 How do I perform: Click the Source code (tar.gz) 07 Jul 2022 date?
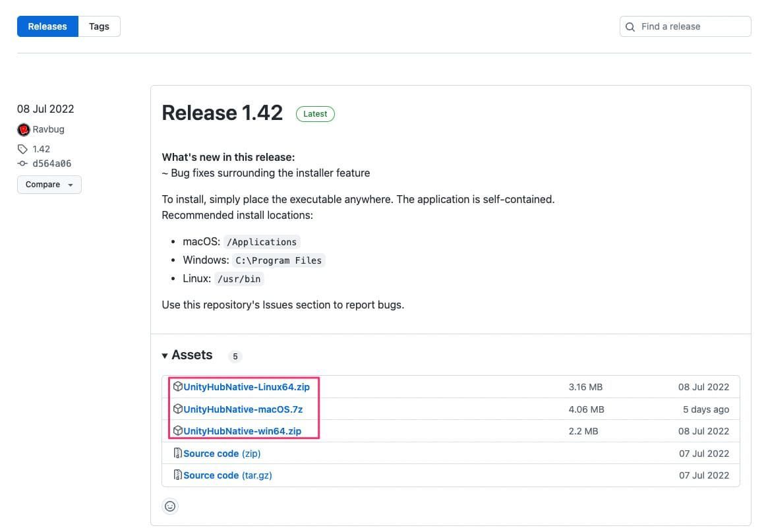[704, 475]
